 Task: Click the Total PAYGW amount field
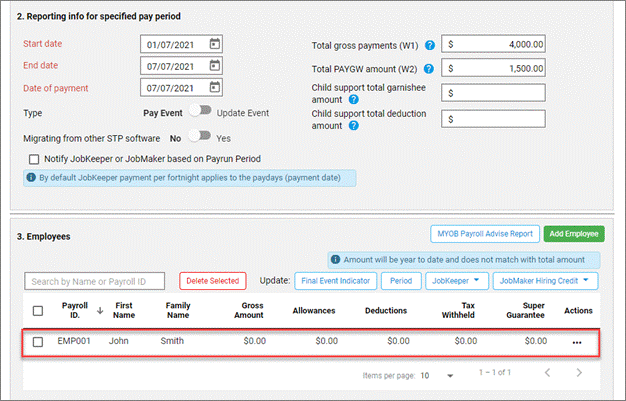point(493,68)
